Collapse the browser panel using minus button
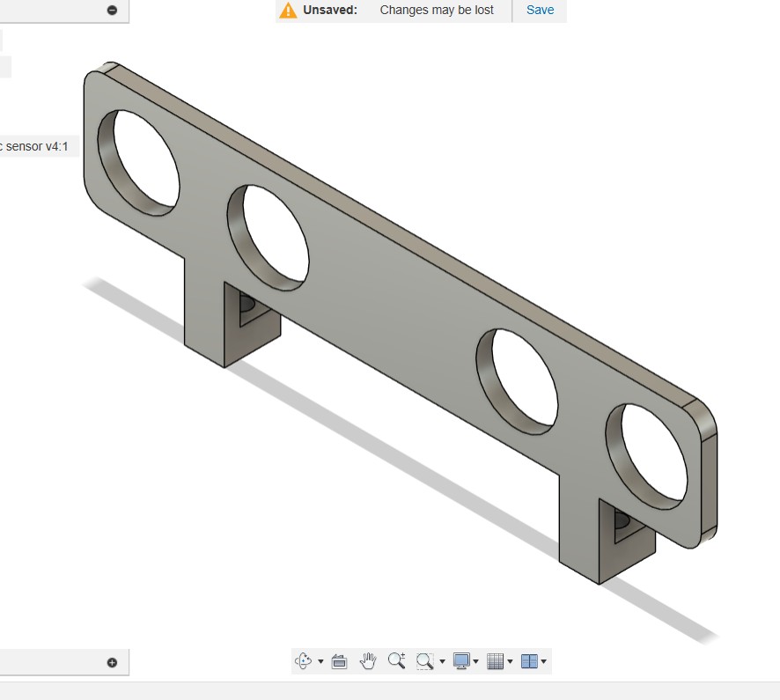 (x=111, y=11)
